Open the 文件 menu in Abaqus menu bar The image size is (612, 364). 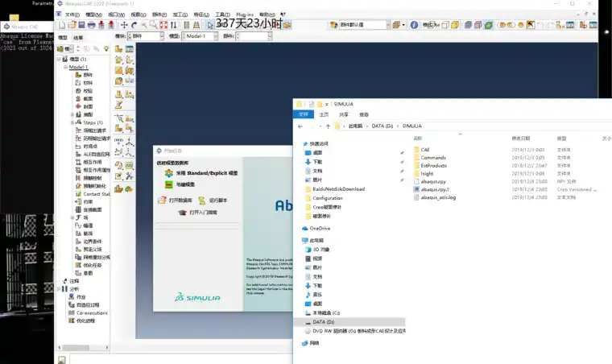pyautogui.click(x=72, y=14)
